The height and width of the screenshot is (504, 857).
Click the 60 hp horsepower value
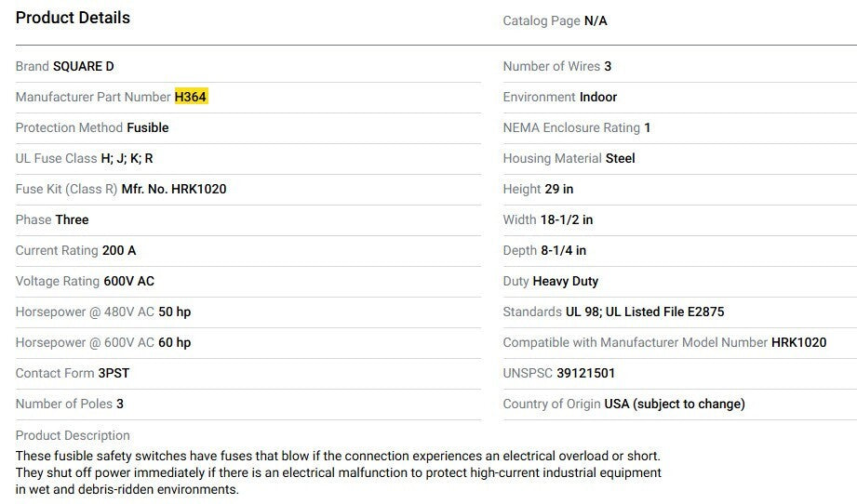pyautogui.click(x=175, y=342)
